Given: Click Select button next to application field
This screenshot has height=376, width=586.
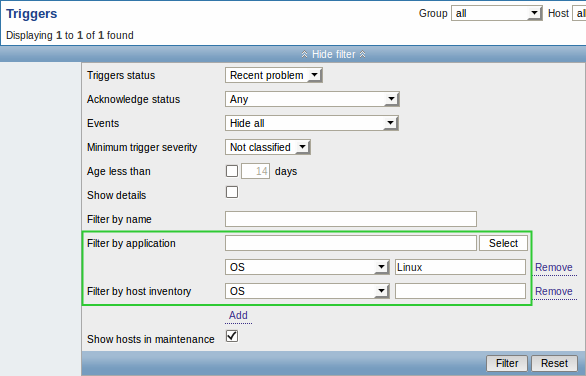Looking at the screenshot, I should (503, 243).
